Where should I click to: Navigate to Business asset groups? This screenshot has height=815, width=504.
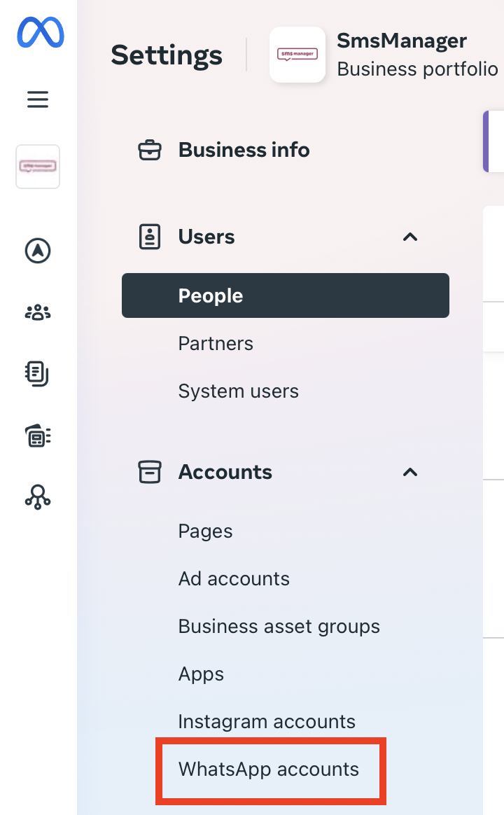coord(279,626)
